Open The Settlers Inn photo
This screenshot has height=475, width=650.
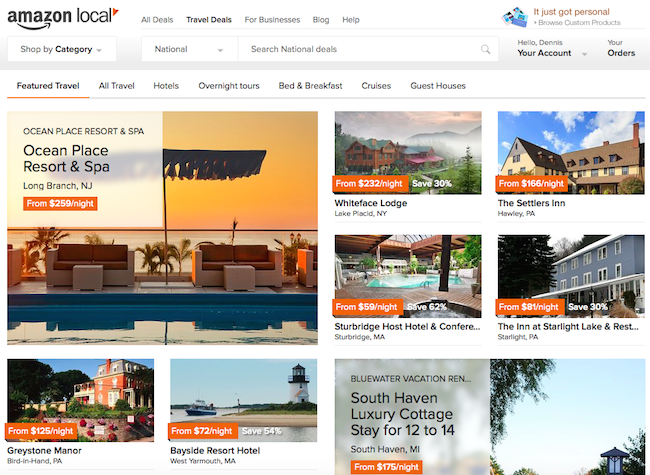pos(571,153)
